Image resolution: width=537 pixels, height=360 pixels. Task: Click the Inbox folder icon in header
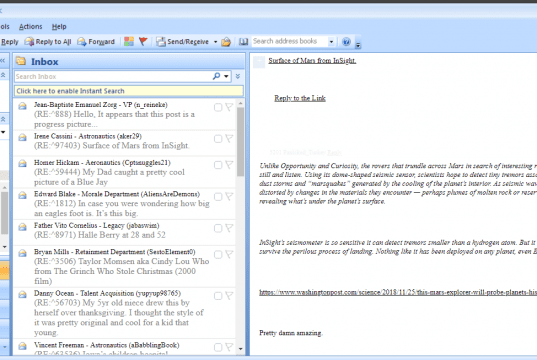21,61
